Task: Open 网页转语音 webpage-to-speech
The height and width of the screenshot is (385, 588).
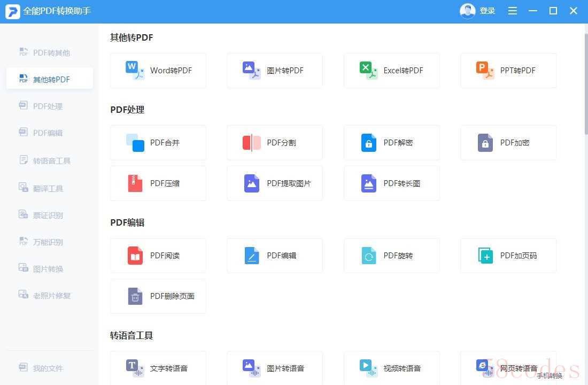Action: tap(508, 368)
